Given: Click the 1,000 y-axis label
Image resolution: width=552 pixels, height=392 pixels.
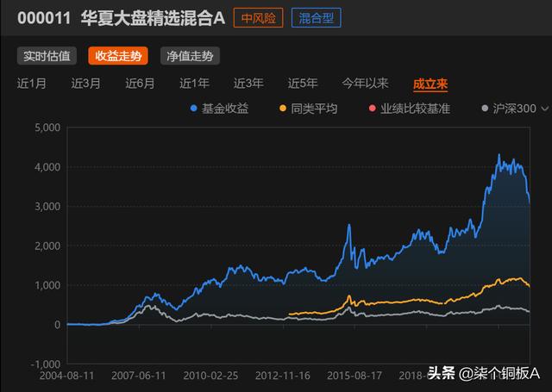Looking at the screenshot, I should click(47, 285).
